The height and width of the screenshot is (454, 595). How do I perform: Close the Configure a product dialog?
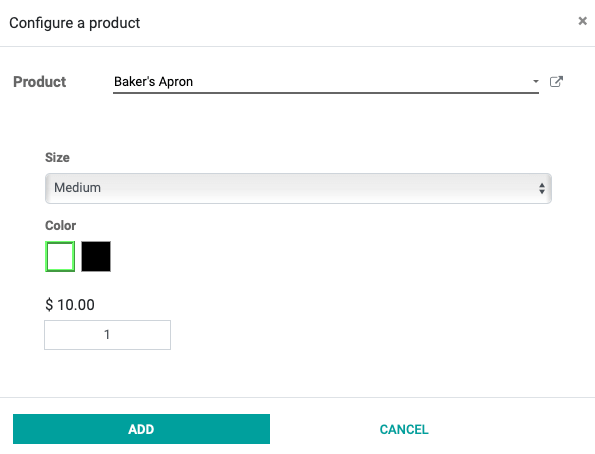click(x=582, y=21)
